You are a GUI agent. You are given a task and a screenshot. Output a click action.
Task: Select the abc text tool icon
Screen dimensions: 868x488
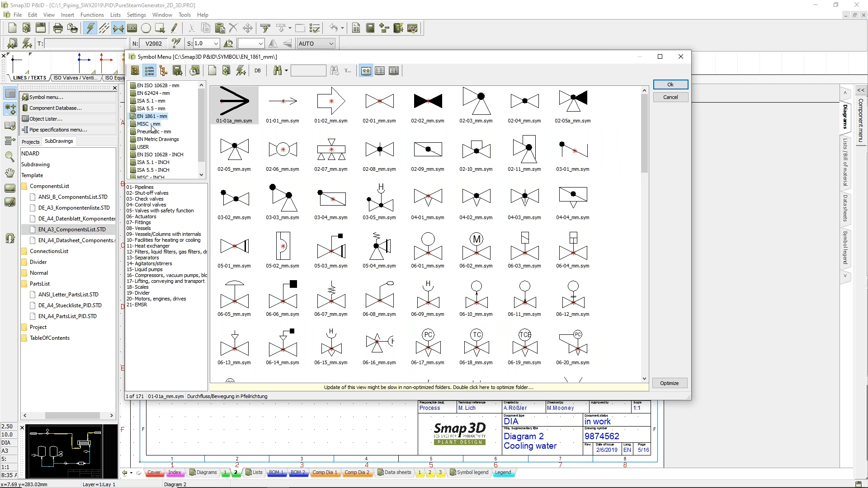(132, 28)
